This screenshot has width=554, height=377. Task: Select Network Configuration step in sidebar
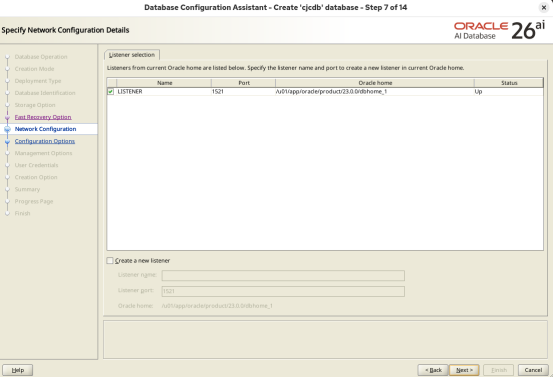point(46,129)
